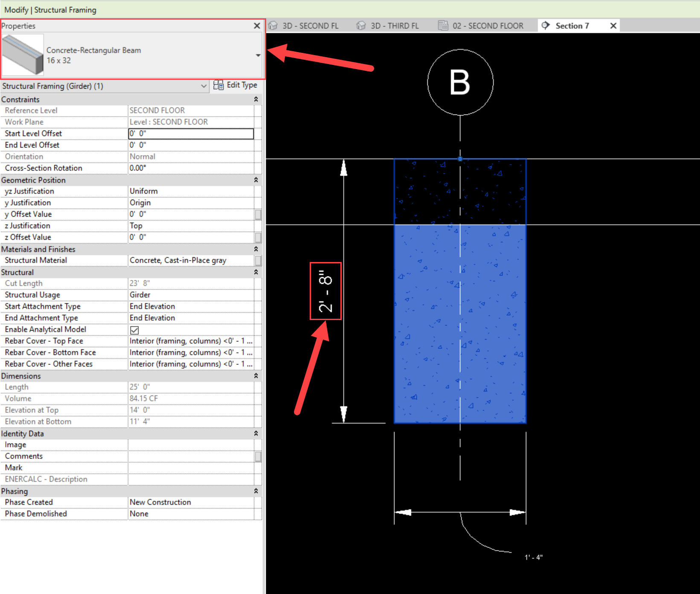Screen dimensions: 700x594
Task: Collapse the Constraints section
Action: (x=256, y=99)
